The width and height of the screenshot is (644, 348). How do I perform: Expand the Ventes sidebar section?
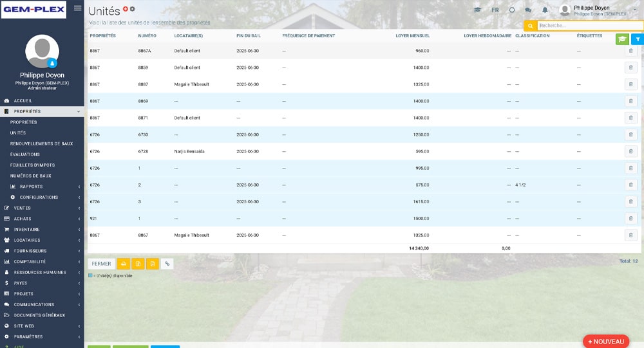tap(42, 208)
